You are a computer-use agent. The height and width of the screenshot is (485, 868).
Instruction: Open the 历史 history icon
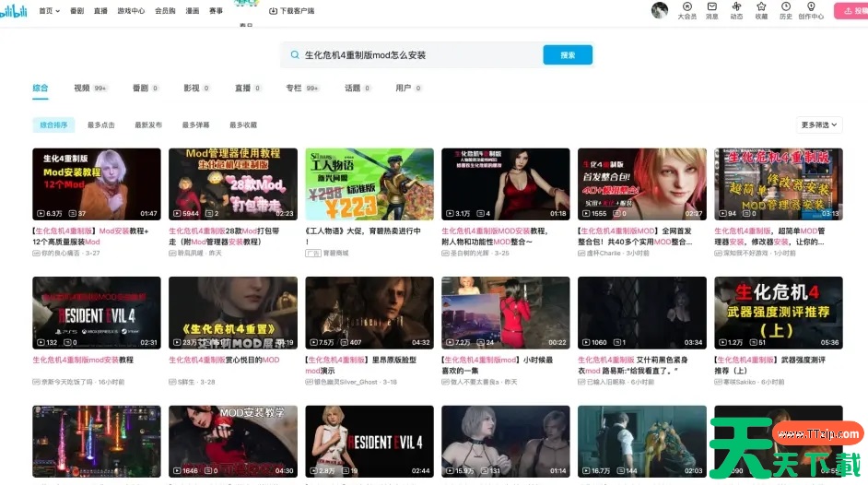point(785,10)
